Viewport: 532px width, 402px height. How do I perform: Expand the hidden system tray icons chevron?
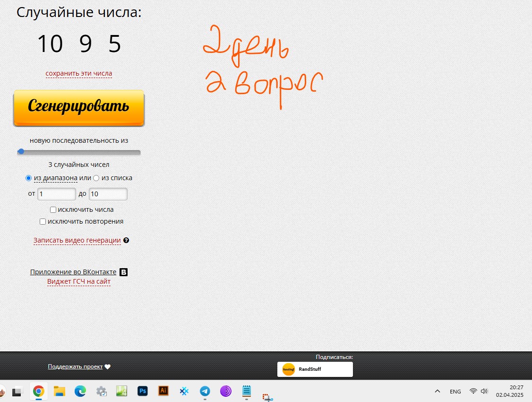(438, 391)
